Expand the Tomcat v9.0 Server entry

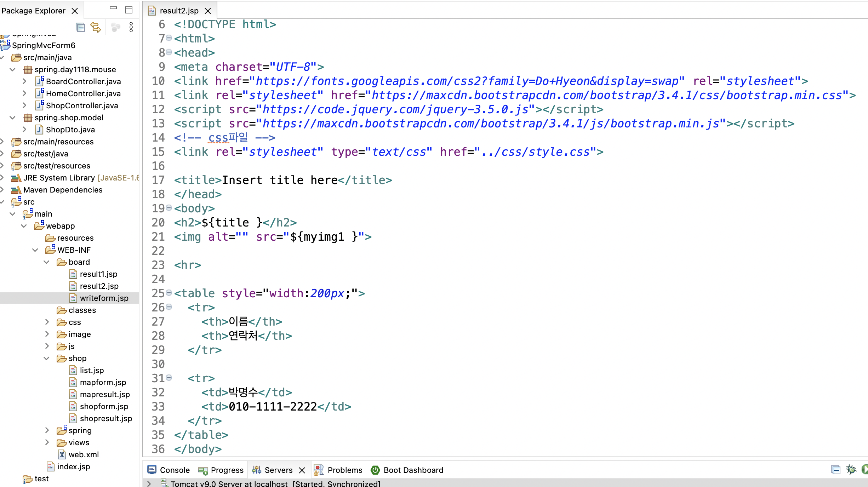tap(149, 484)
